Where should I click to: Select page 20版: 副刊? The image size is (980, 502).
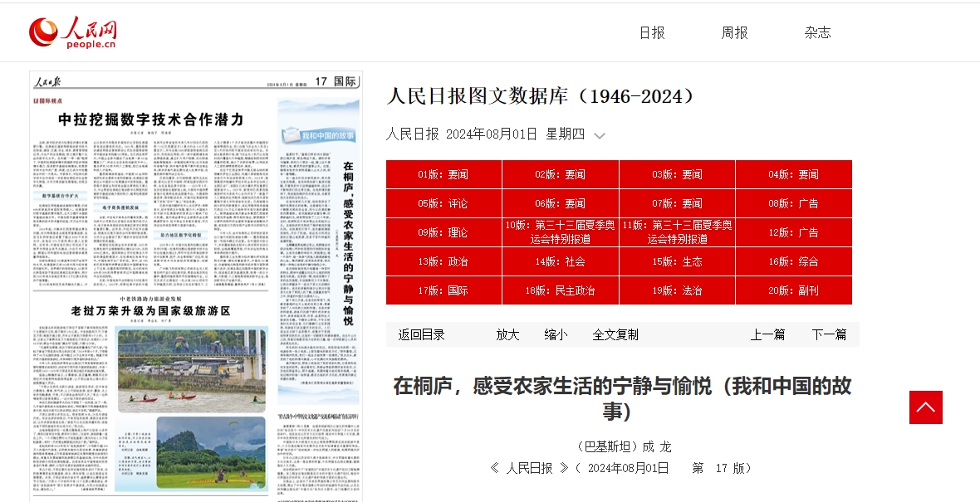[x=794, y=290]
